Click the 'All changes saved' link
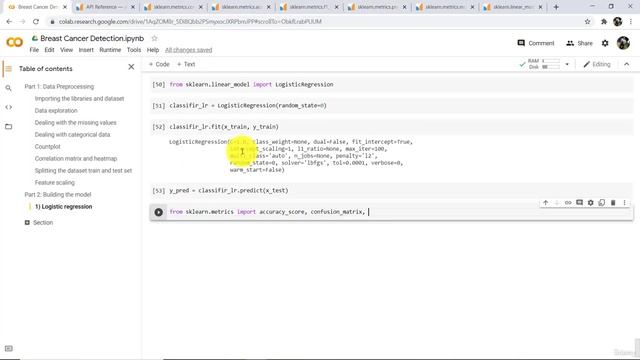640x360 pixels. pos(189,50)
